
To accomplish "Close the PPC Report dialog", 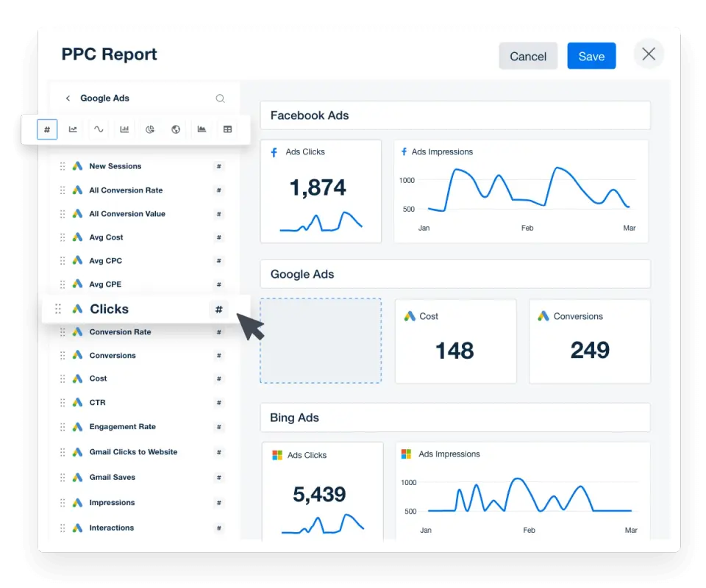I will point(649,54).
